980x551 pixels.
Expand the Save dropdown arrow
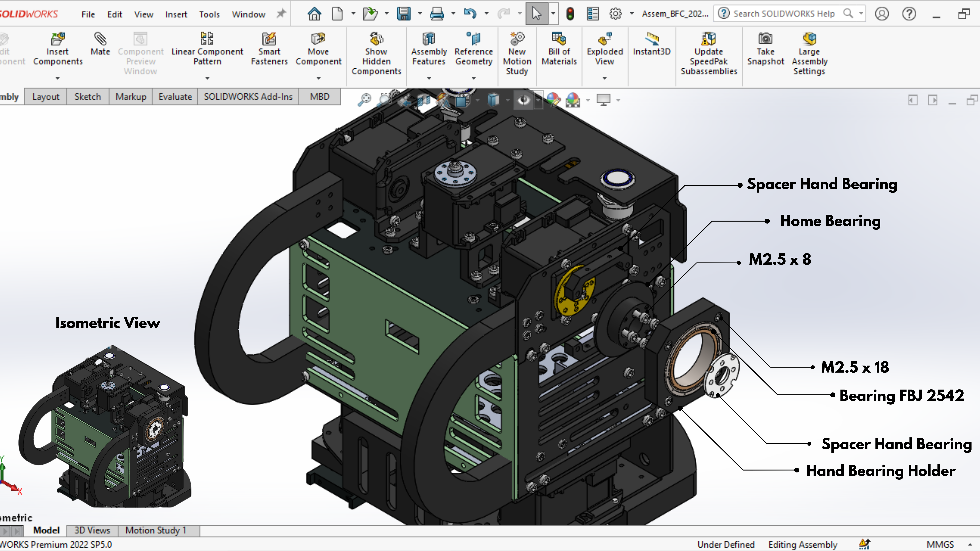[x=420, y=14]
